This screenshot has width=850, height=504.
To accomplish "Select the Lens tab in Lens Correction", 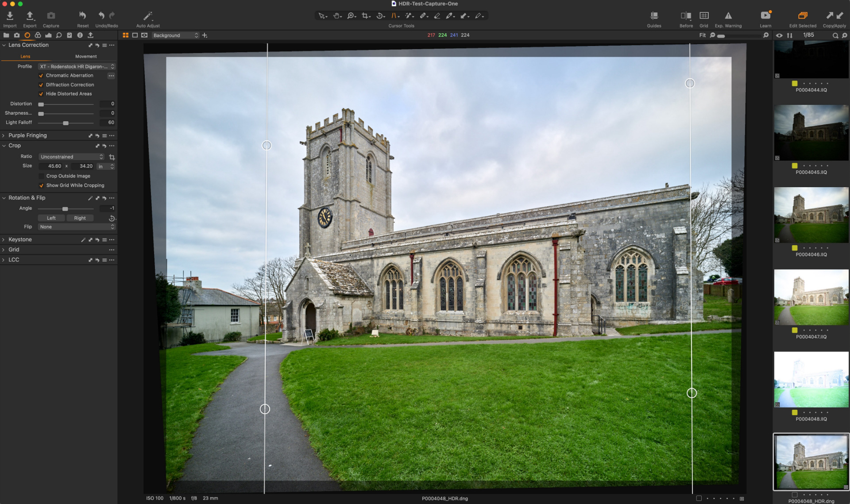I will coord(25,56).
